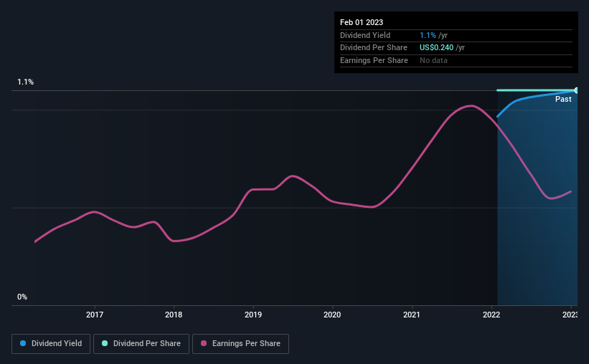Select the 2021 x-axis label

pyautogui.click(x=412, y=315)
